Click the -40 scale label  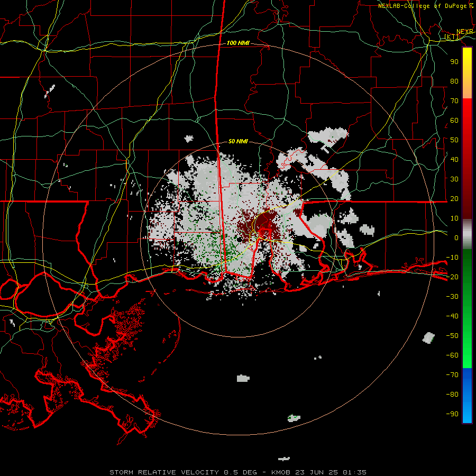pyautogui.click(x=452, y=316)
